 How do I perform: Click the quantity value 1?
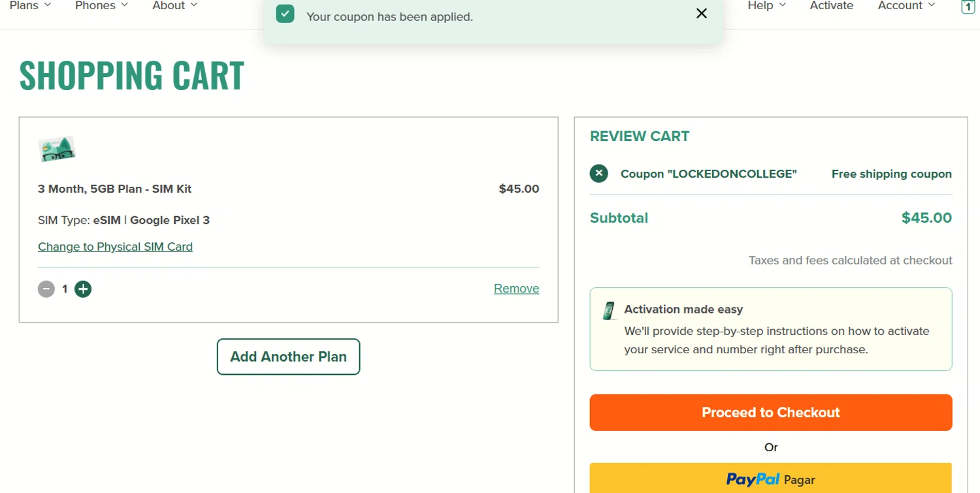[65, 289]
